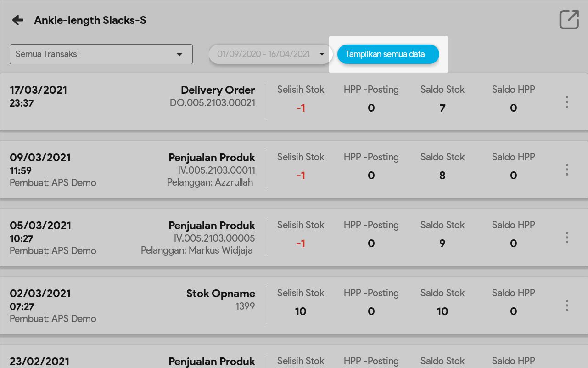
Task: Click the export icon in the top right
Action: [x=569, y=20]
